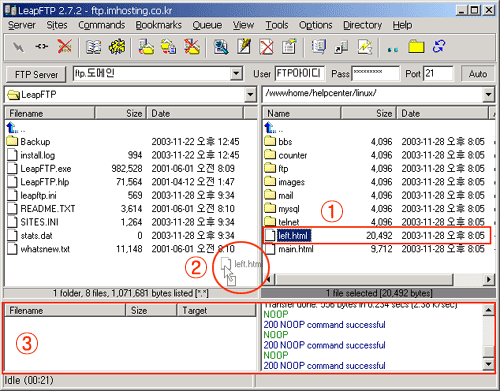This screenshot has height=391, width=500.
Task: Open the Directory menu
Action: [x=363, y=25]
